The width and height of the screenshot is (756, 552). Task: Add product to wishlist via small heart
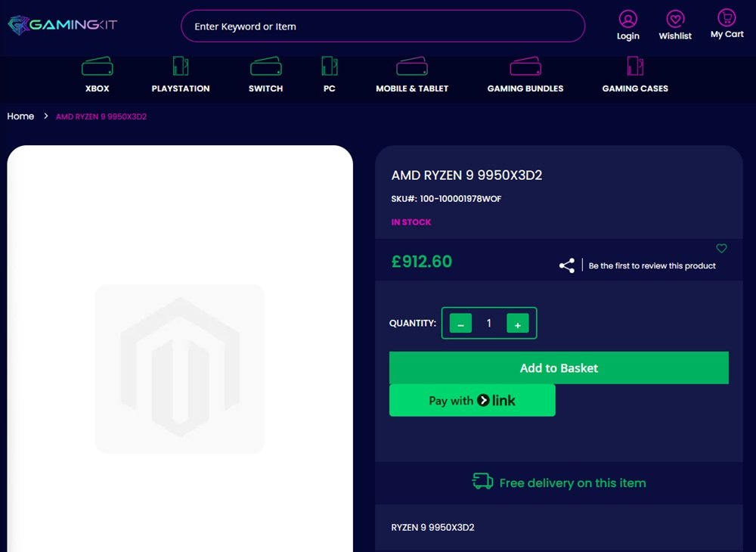721,249
